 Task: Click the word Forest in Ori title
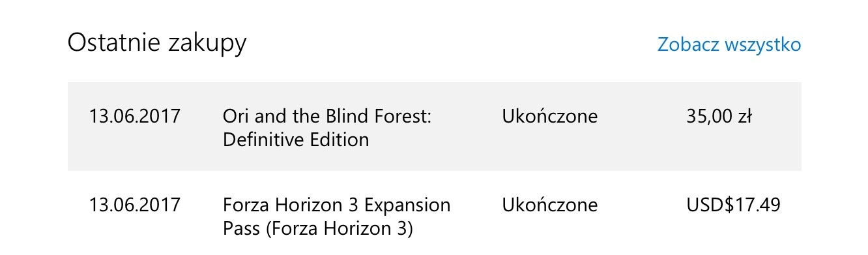(403, 117)
